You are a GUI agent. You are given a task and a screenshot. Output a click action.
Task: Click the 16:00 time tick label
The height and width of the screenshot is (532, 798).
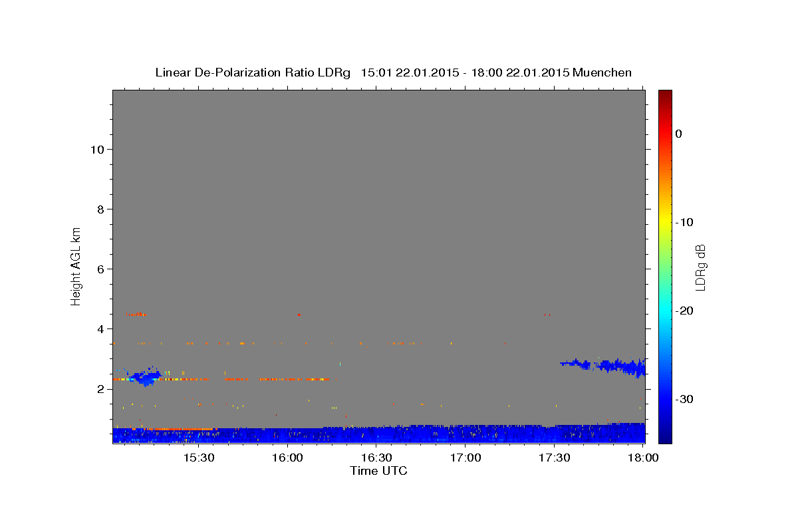[287, 458]
